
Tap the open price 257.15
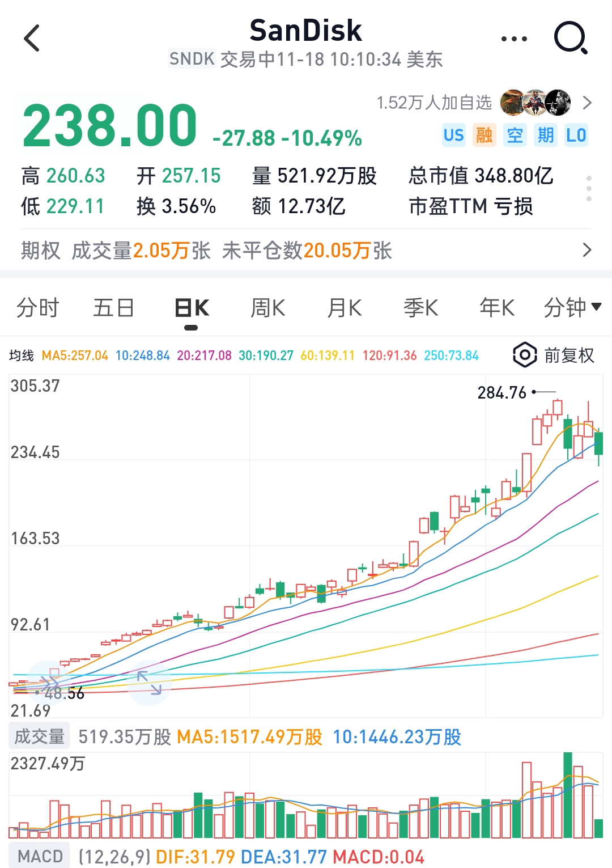(x=192, y=176)
